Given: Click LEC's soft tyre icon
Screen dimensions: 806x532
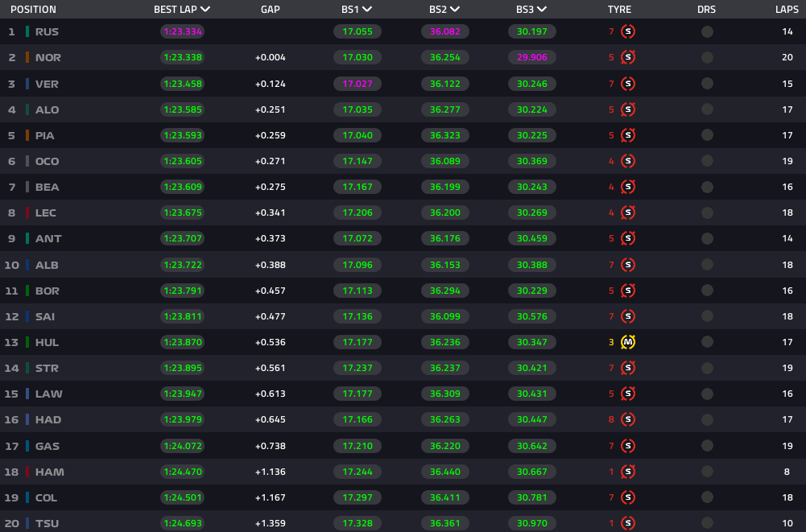Looking at the screenshot, I should pos(629,212).
